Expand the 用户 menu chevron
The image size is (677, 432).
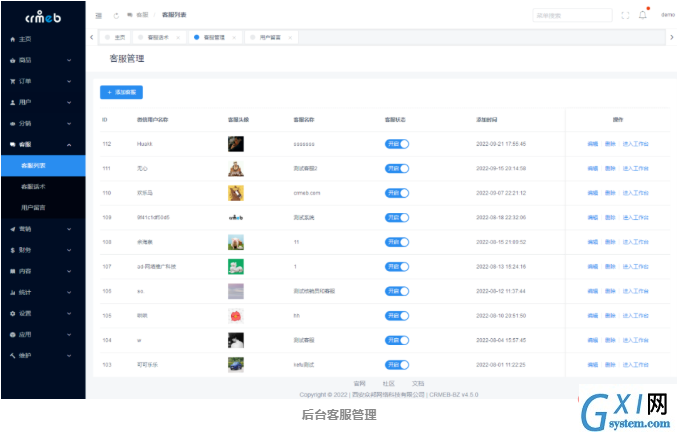(x=69, y=102)
